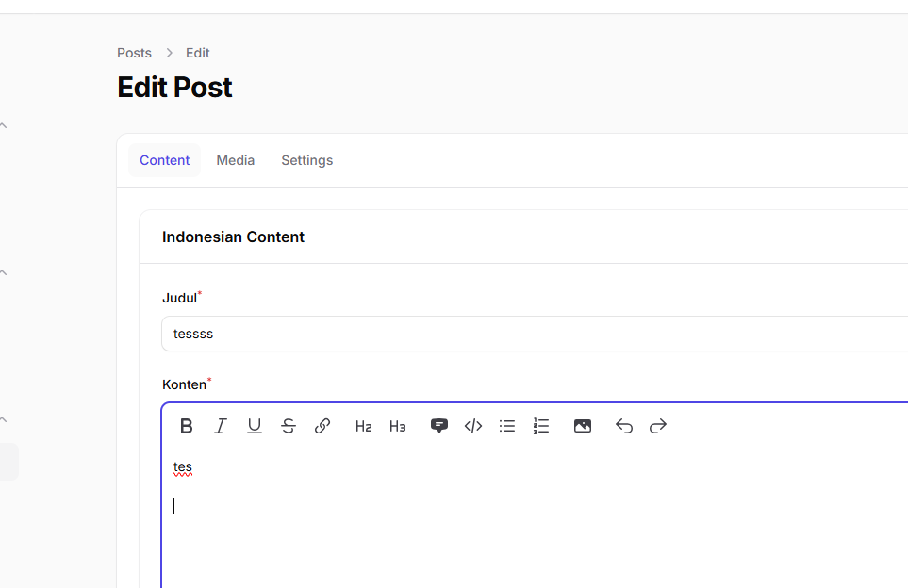The height and width of the screenshot is (588, 908).
Task: Collapse the bottom sidebar group chevron
Action: point(4,419)
